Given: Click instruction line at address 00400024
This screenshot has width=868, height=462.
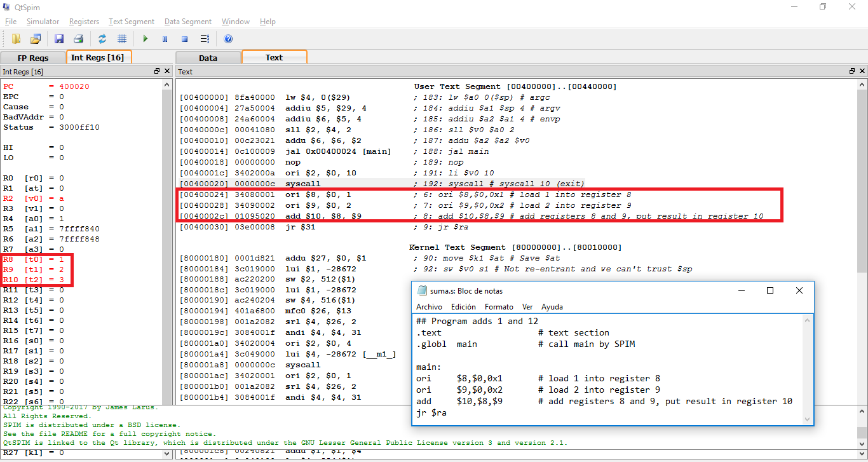Looking at the screenshot, I should [405, 194].
